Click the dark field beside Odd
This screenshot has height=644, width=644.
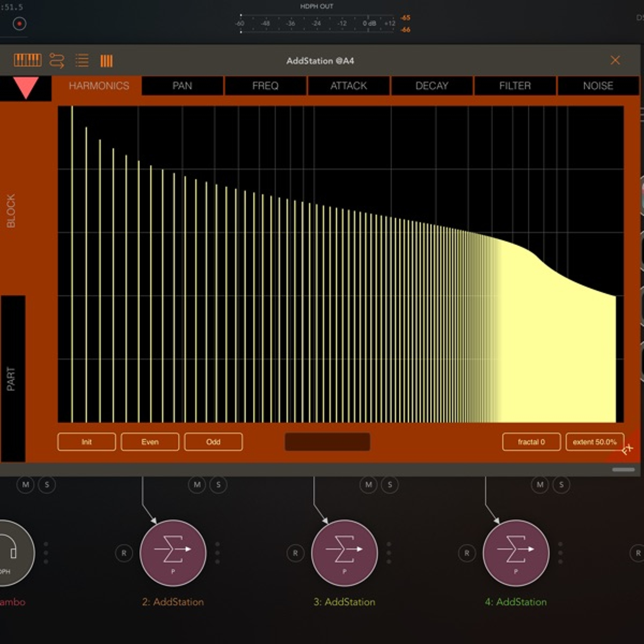click(x=327, y=442)
